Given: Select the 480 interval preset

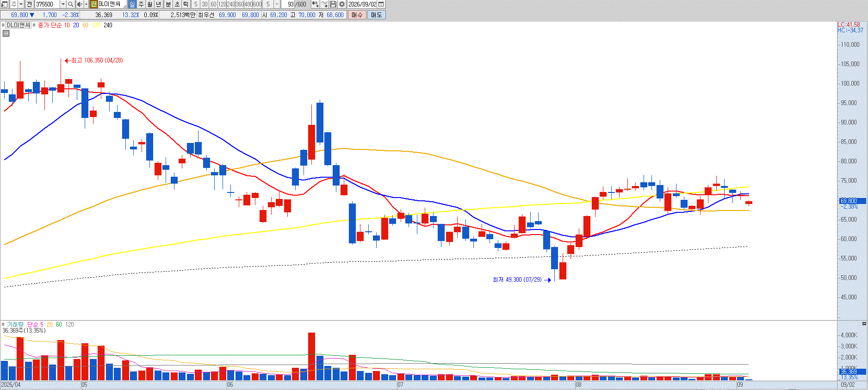Looking at the screenshot, I should point(248,4).
